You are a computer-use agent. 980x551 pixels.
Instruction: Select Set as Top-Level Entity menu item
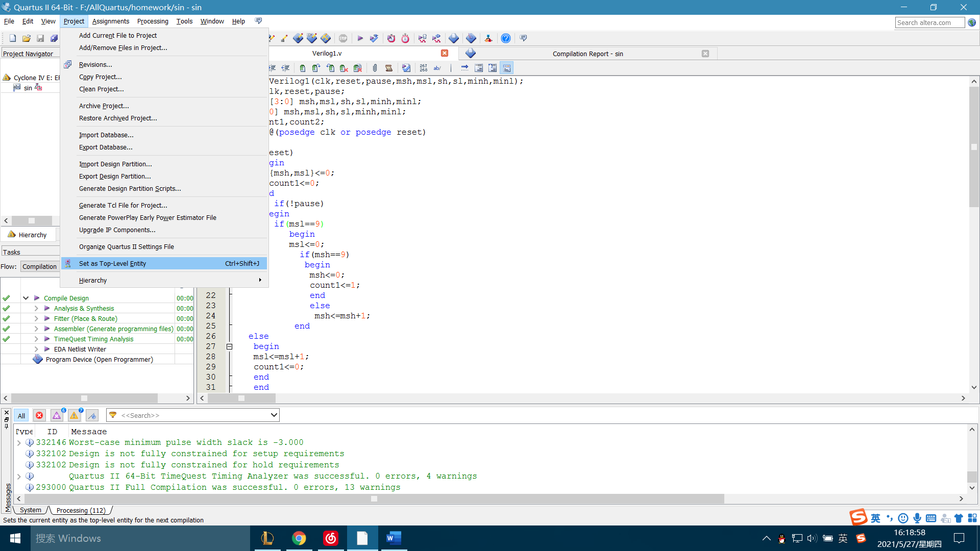(112, 264)
